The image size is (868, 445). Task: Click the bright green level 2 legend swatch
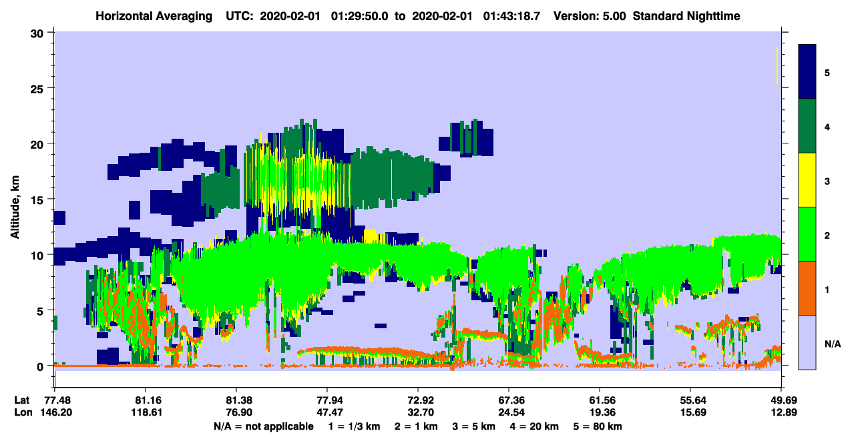coord(807,234)
